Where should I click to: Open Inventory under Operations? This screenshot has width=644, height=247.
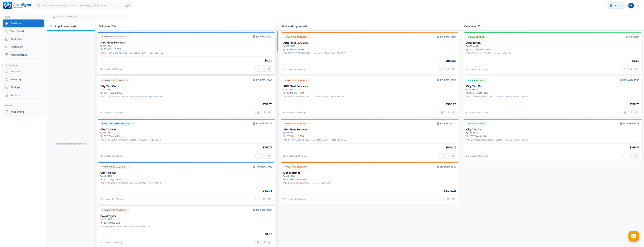click(16, 79)
